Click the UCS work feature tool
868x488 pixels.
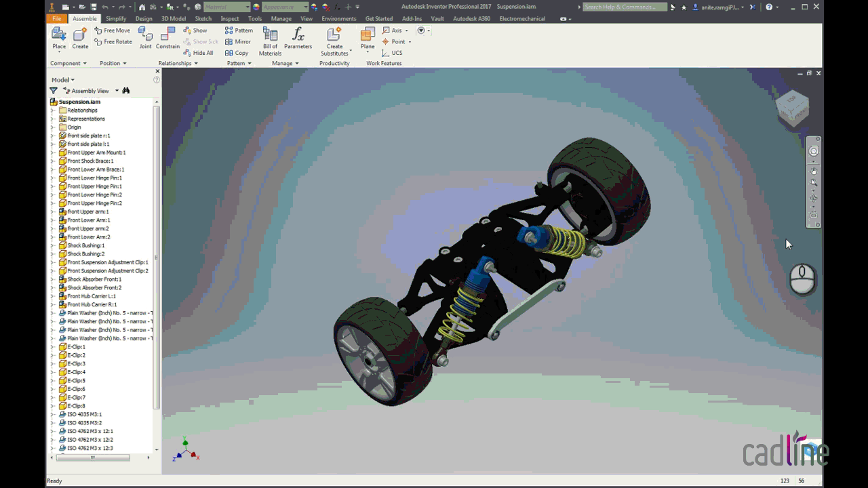[x=393, y=53]
